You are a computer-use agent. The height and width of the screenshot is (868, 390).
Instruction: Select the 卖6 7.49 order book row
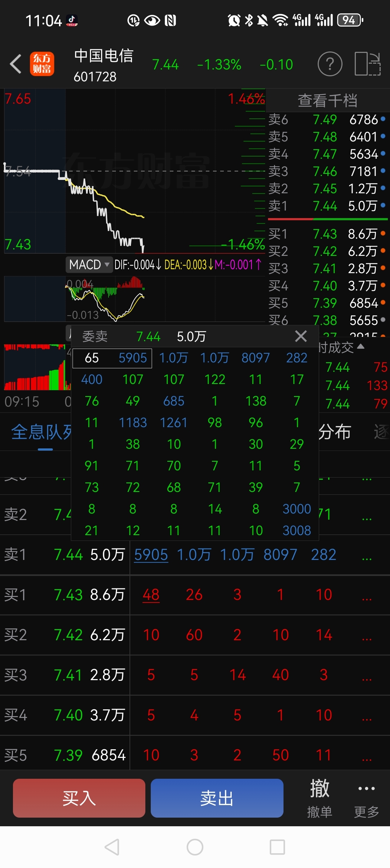[327, 119]
